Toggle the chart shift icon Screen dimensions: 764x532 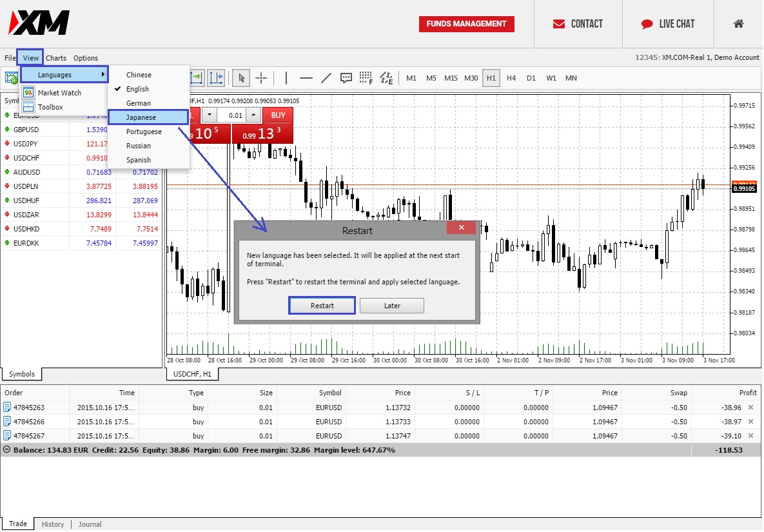[x=217, y=78]
